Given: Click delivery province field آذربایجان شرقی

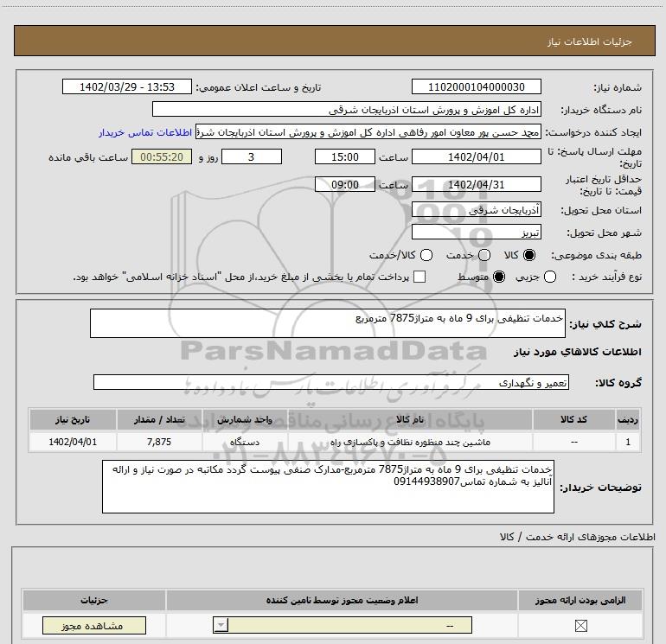Looking at the screenshot, I should [x=476, y=210].
